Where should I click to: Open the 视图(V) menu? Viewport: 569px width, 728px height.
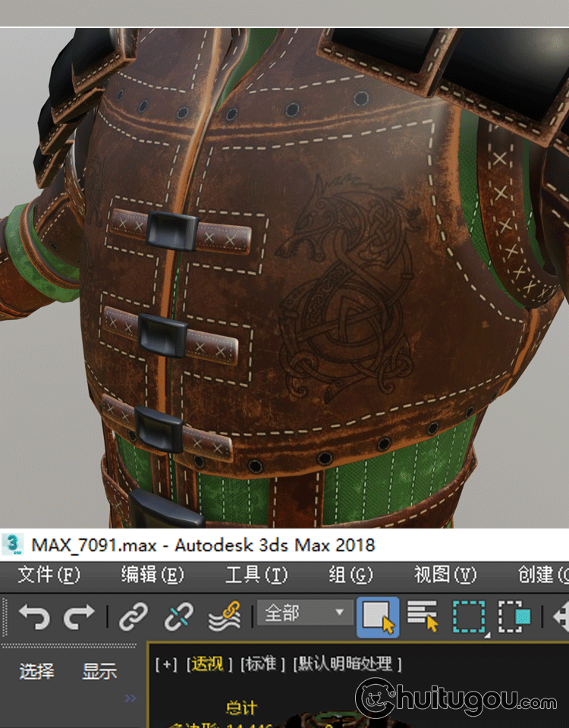[x=445, y=575]
